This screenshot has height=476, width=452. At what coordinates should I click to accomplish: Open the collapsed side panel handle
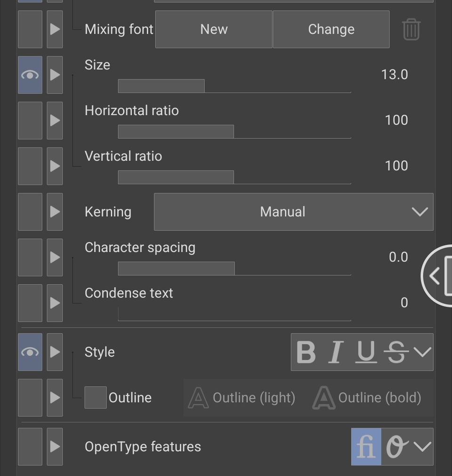tap(437, 275)
